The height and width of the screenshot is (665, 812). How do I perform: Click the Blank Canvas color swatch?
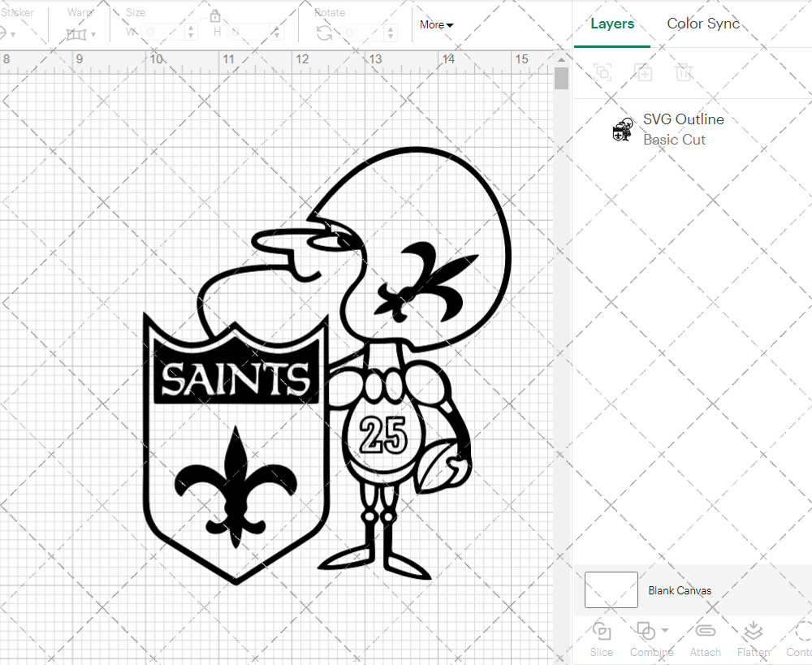tap(611, 590)
